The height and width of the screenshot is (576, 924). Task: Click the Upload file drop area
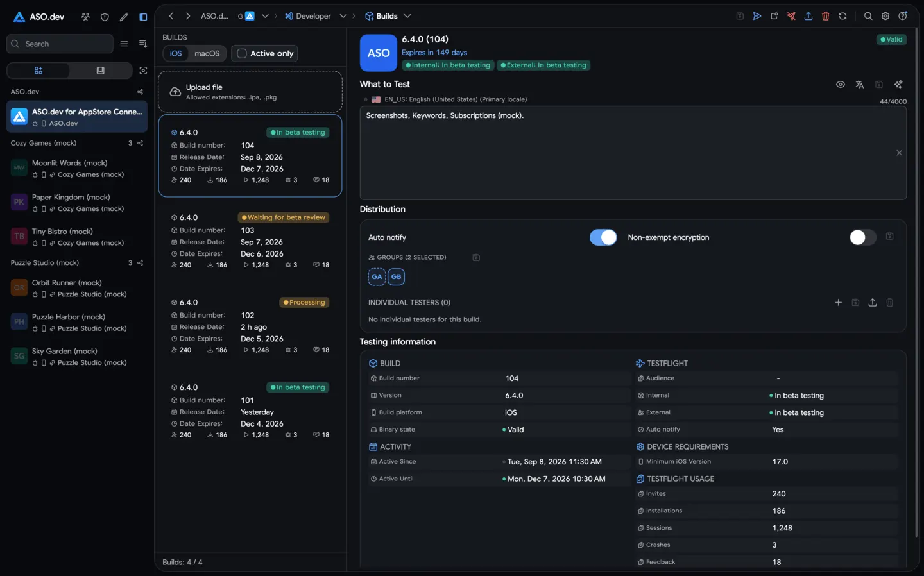coord(250,92)
